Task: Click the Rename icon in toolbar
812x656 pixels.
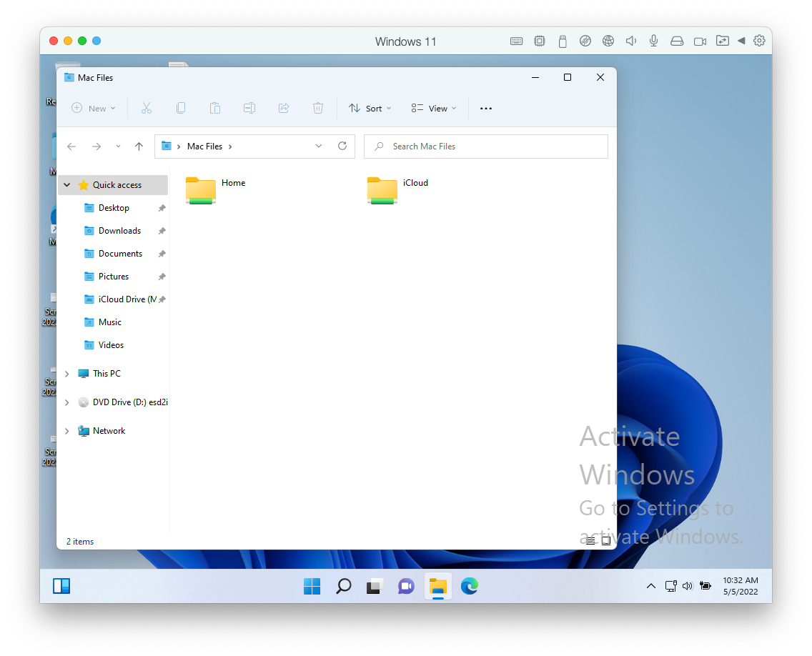Action: click(x=249, y=108)
